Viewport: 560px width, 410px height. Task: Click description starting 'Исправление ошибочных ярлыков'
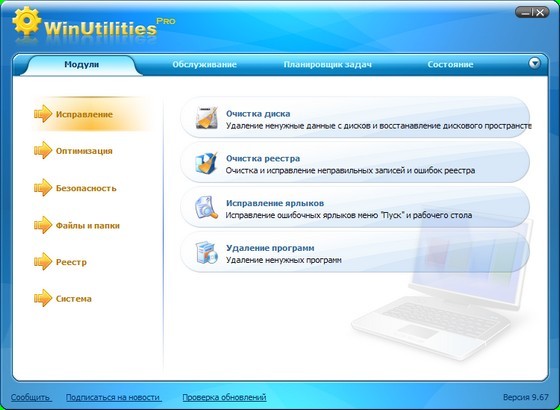(x=349, y=215)
